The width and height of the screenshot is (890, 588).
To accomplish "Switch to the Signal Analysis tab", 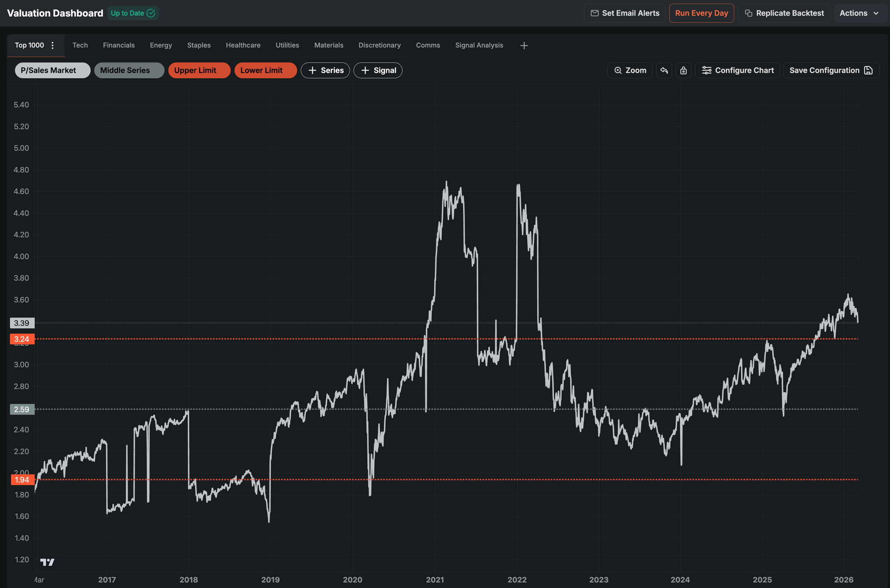I will 479,46.
